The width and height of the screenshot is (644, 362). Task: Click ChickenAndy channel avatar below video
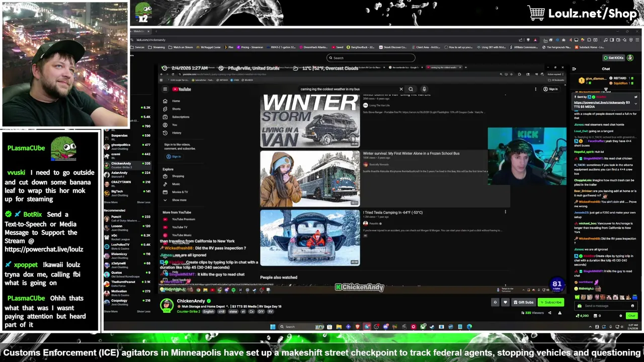point(167,305)
